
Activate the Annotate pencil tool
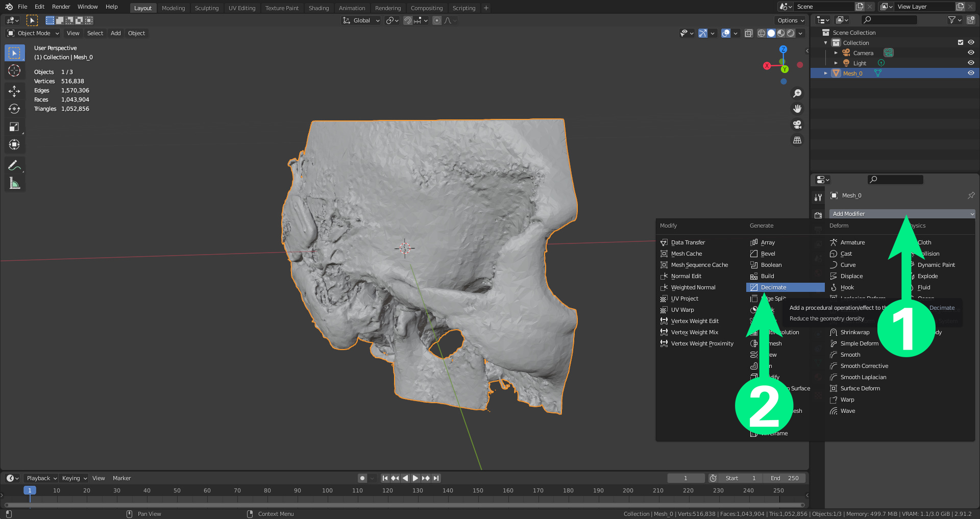point(14,165)
